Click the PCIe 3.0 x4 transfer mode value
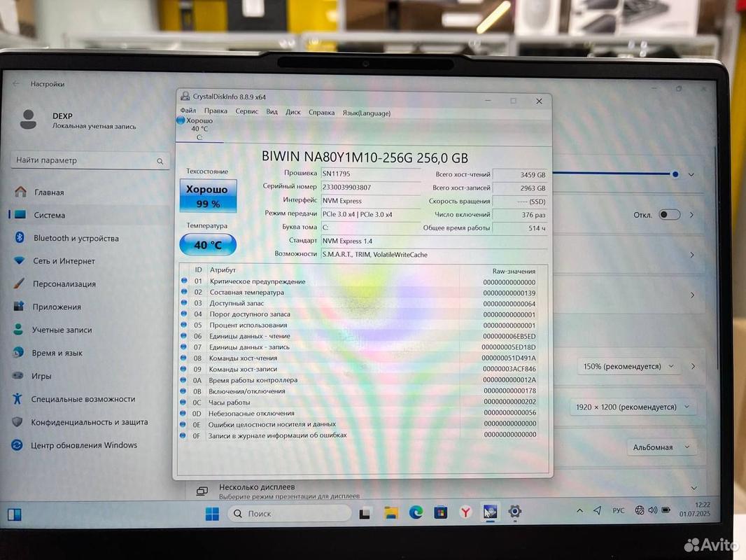This screenshot has width=746, height=560. click(x=371, y=215)
